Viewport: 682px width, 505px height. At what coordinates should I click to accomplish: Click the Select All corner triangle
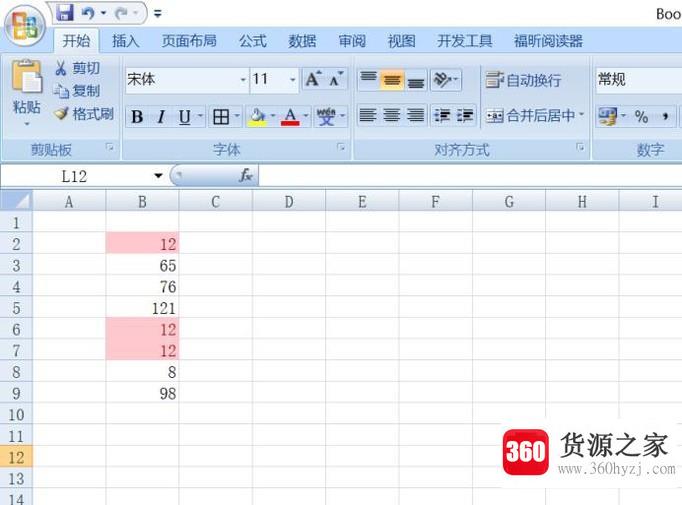(x=17, y=201)
